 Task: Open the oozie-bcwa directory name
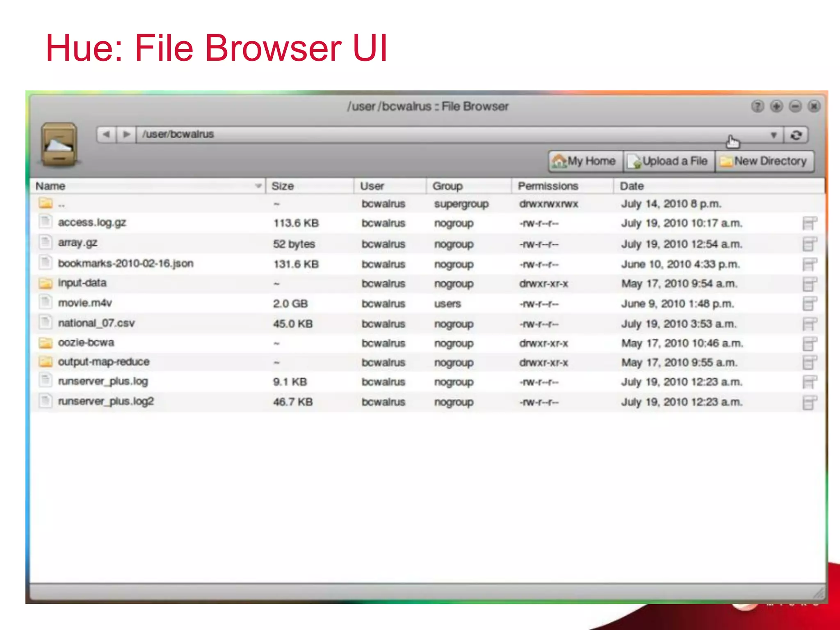tap(86, 342)
